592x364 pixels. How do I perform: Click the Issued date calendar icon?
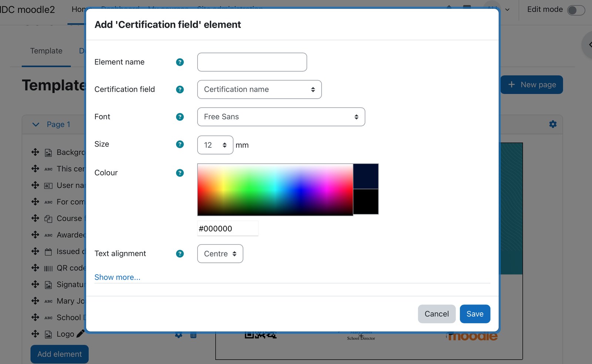tap(48, 252)
